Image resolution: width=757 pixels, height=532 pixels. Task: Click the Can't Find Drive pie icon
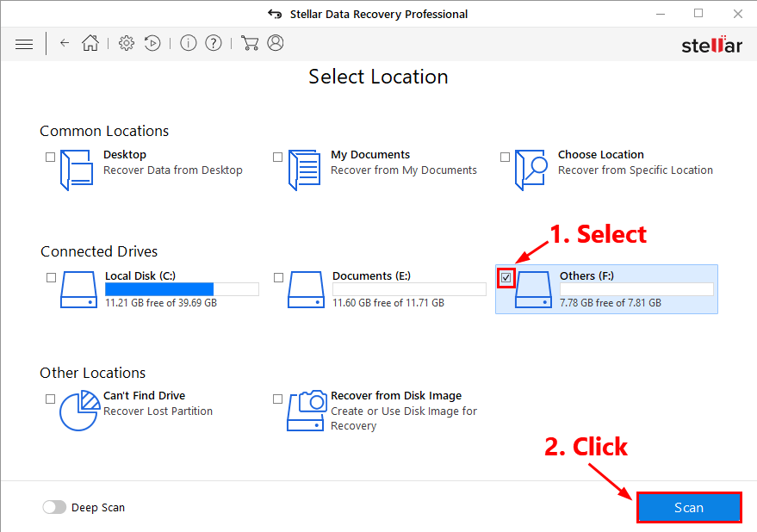click(x=79, y=411)
